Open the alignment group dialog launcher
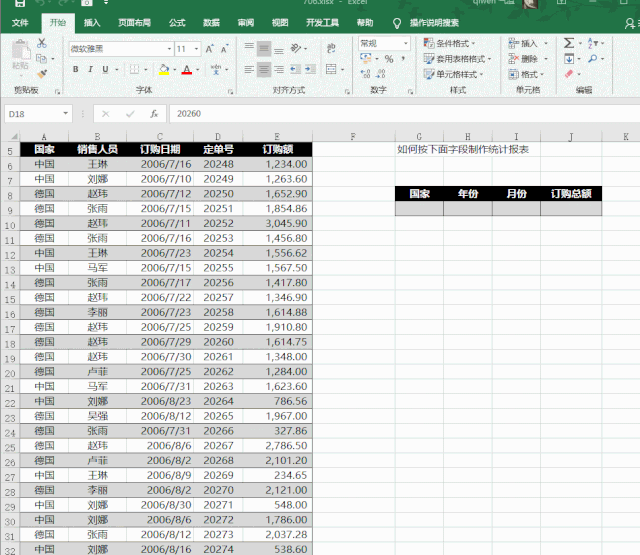 pos(347,92)
